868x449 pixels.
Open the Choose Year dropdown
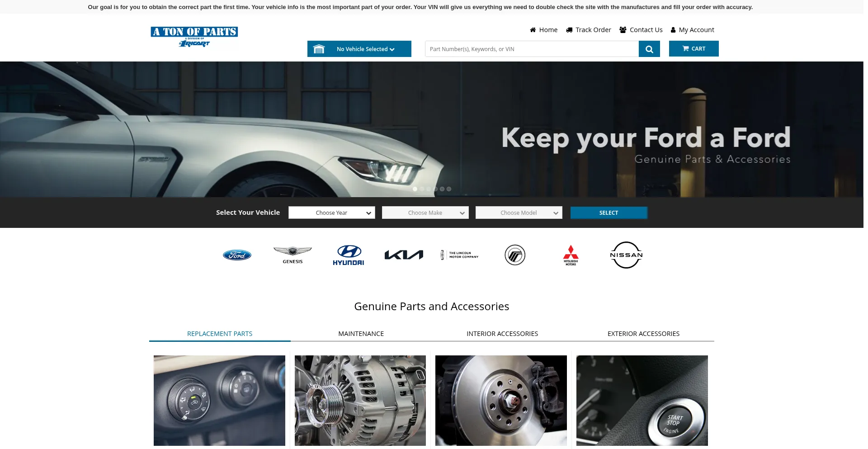[x=332, y=213]
